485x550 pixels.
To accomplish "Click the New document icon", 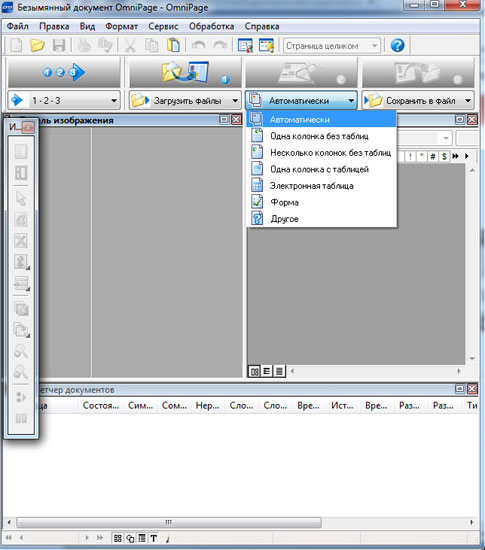I will tap(16, 46).
